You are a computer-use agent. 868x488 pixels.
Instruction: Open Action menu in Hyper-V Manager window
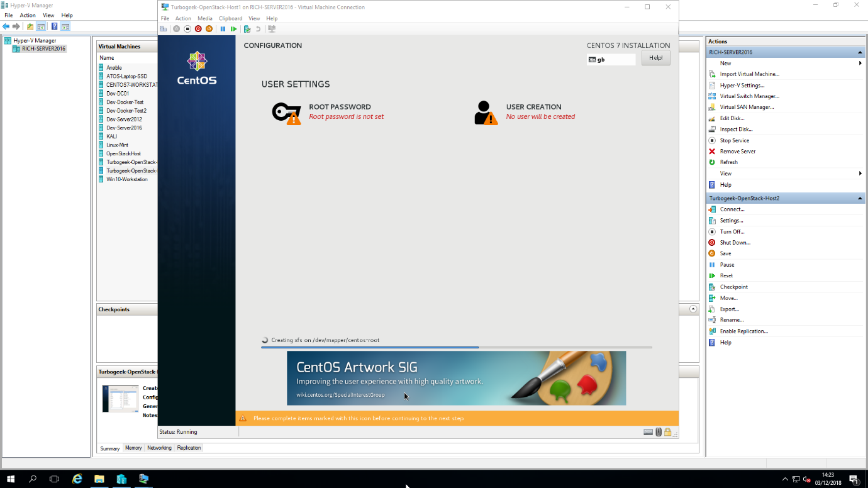[28, 15]
